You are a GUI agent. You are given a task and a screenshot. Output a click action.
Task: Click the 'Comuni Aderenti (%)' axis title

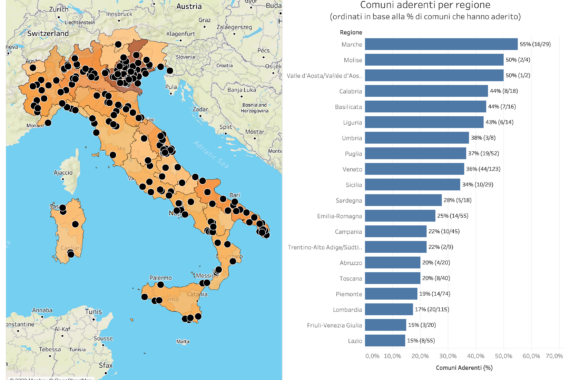coord(464,368)
